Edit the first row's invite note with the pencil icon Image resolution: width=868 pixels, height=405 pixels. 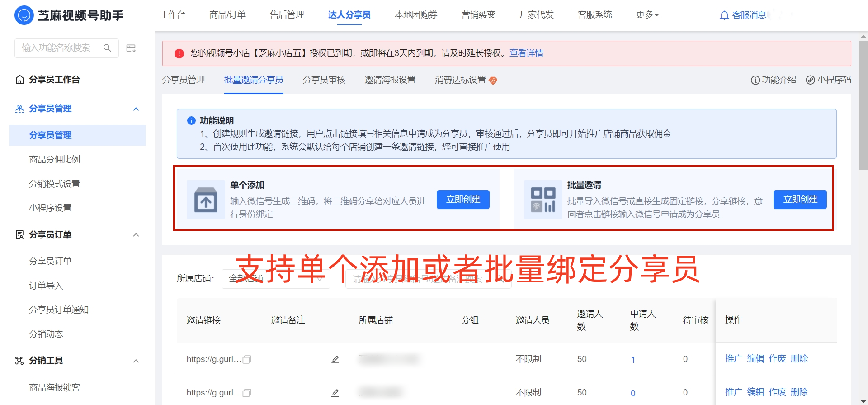(335, 360)
